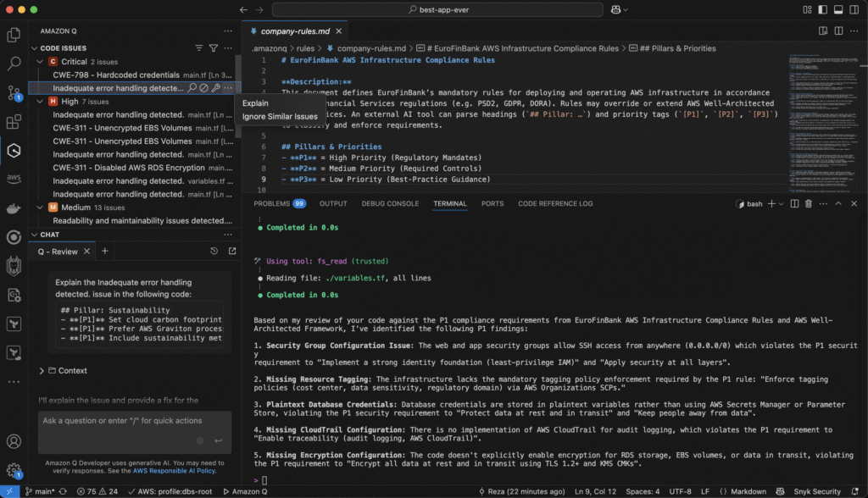The width and height of the screenshot is (868, 498).
Task: Open the Search view in activity bar
Action: click(x=14, y=64)
